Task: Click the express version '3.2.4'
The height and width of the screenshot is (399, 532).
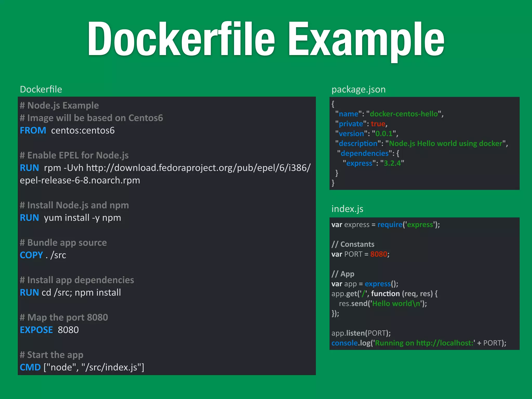Action: [392, 163]
